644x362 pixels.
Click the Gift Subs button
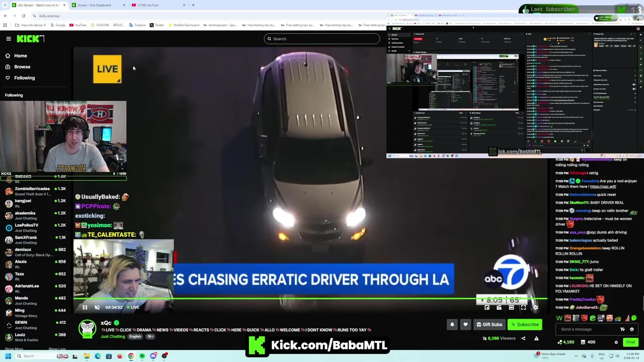(489, 325)
